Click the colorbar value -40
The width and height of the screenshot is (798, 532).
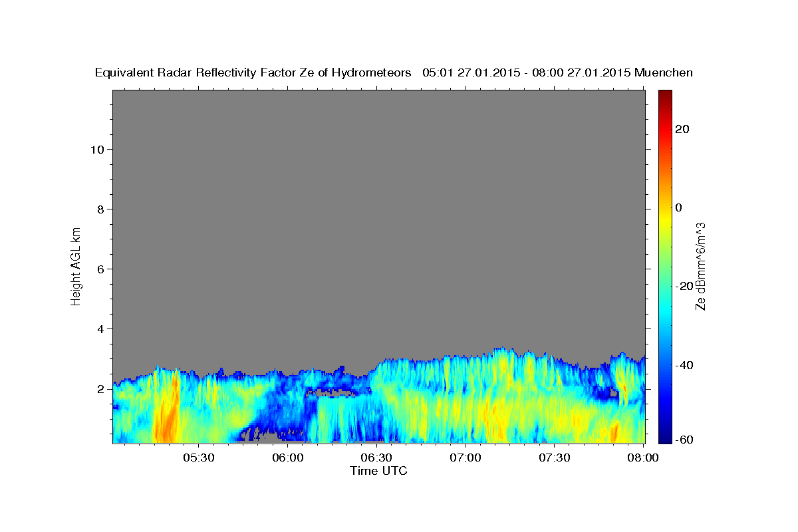(684, 365)
